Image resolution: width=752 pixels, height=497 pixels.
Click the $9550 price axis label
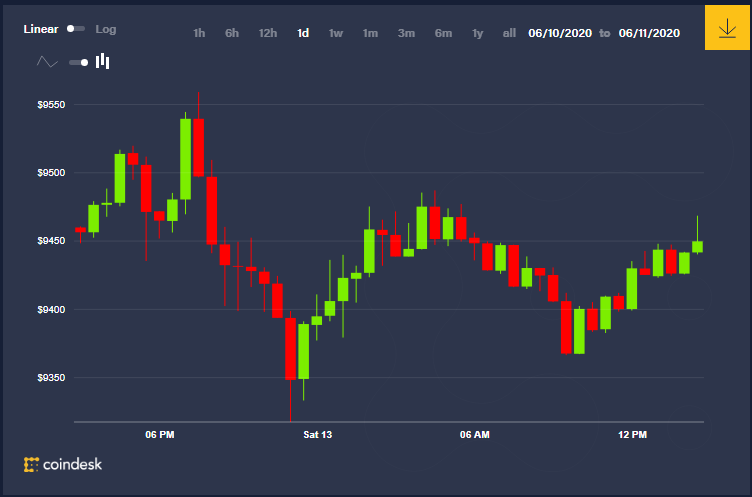[x=51, y=105]
